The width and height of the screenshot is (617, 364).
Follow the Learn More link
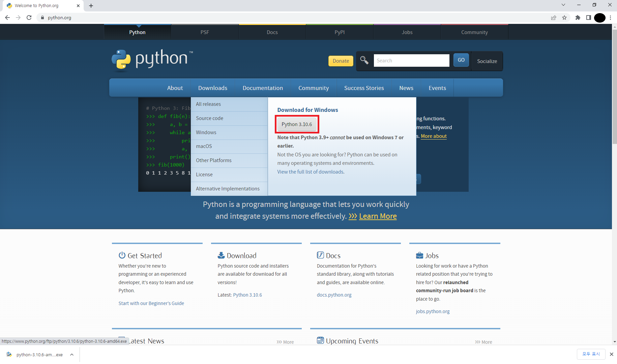pos(378,216)
